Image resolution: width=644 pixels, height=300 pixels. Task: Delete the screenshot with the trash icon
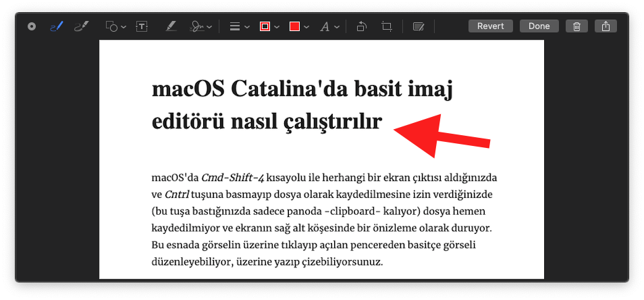tap(576, 26)
